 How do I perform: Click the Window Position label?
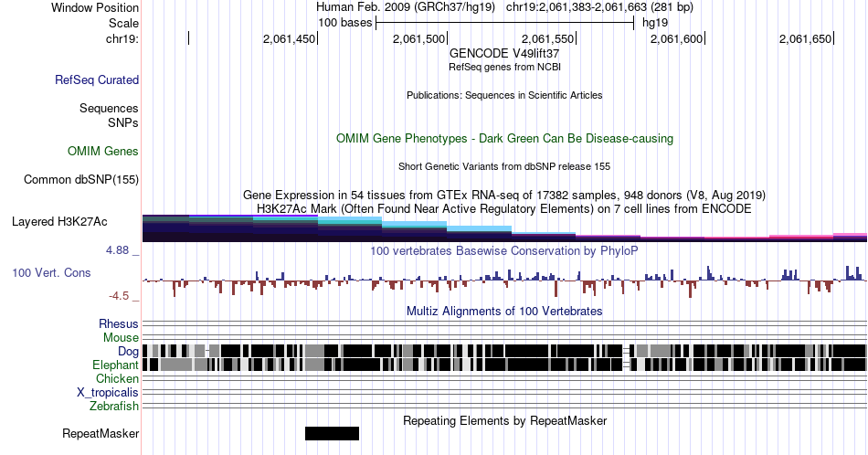tap(95, 7)
